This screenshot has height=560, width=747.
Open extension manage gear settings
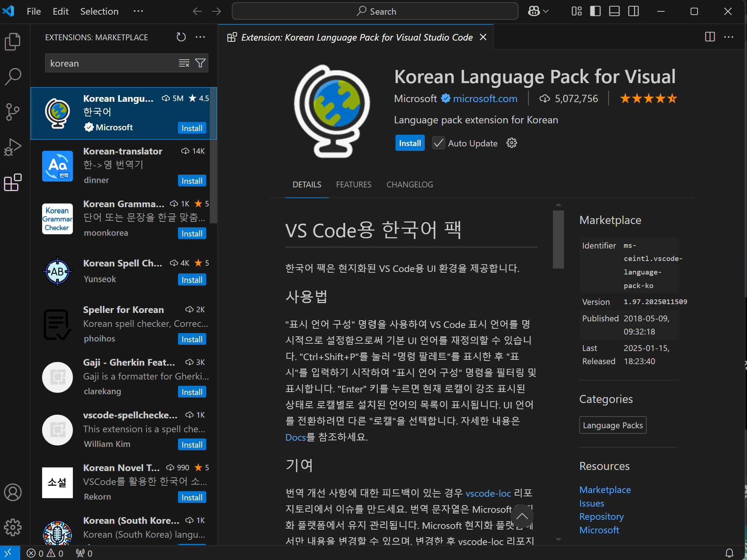coord(512,143)
